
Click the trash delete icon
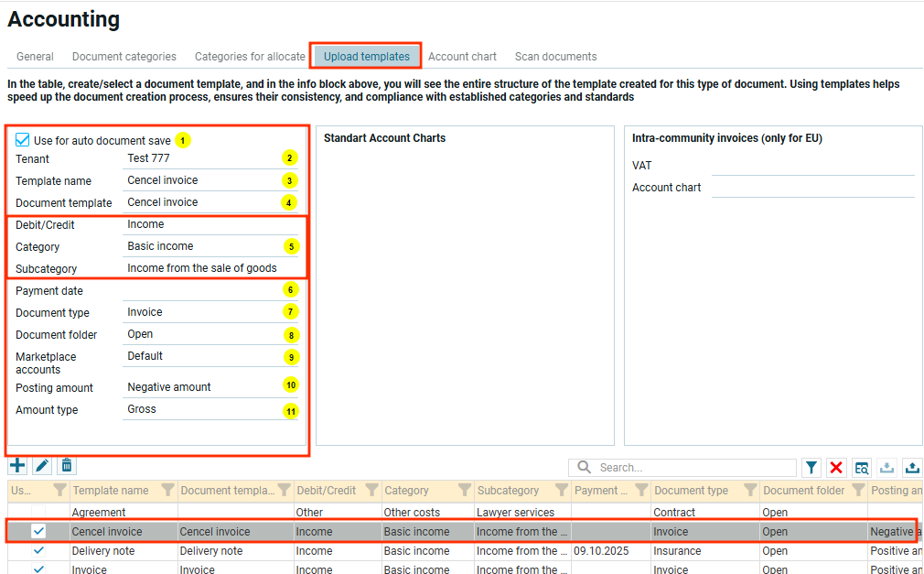[67, 466]
